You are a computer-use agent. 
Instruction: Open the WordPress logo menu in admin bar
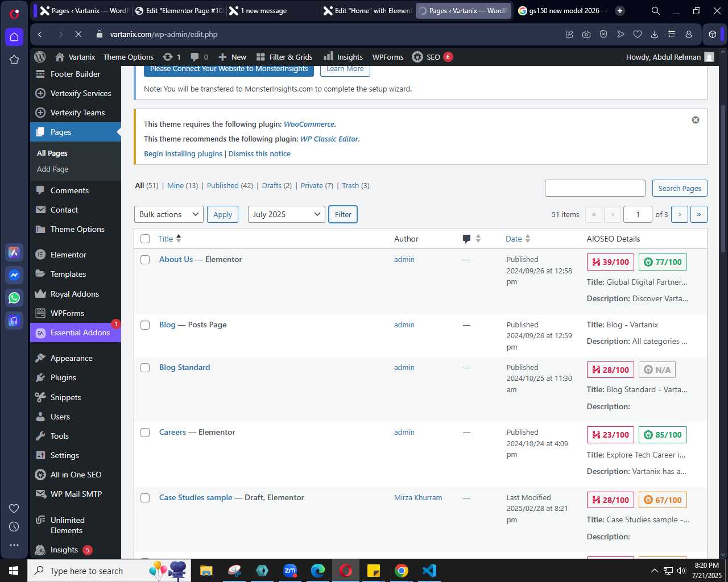pyautogui.click(x=40, y=57)
